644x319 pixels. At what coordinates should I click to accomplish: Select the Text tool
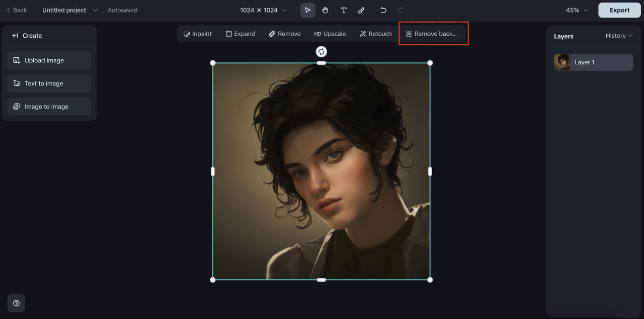pos(344,10)
